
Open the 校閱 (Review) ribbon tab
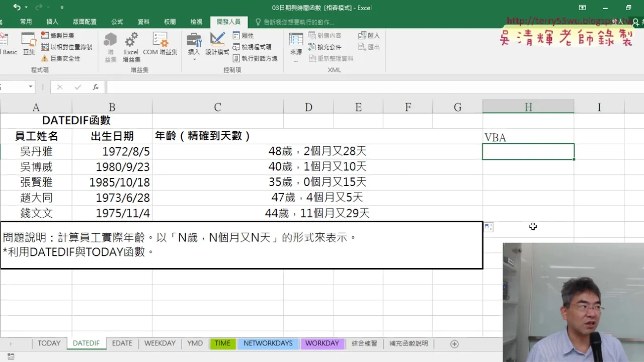point(170,22)
